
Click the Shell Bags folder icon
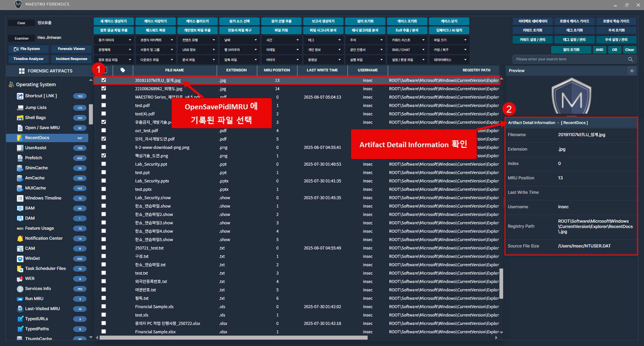point(20,118)
